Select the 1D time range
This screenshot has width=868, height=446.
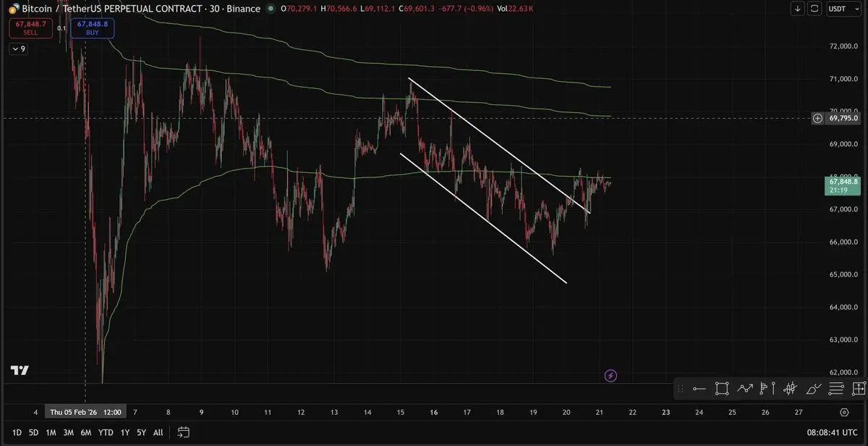coord(17,433)
